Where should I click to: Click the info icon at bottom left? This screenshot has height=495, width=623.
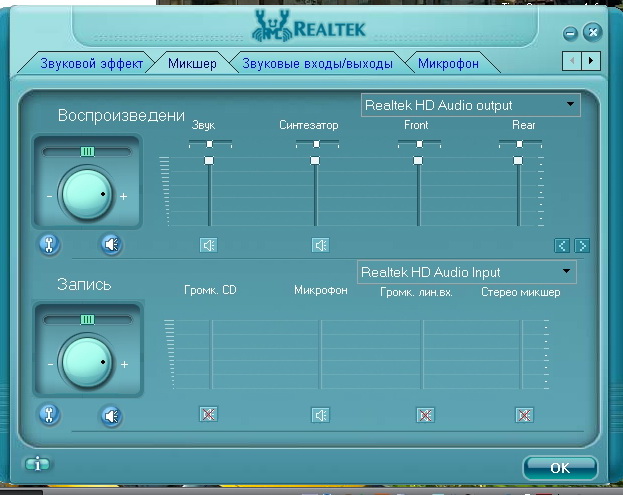coord(38,463)
